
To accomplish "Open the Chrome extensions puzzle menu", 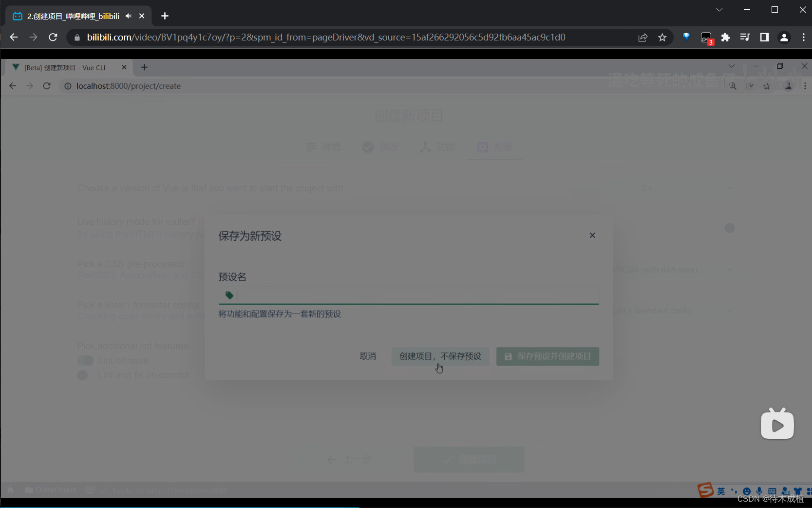I will coord(725,38).
